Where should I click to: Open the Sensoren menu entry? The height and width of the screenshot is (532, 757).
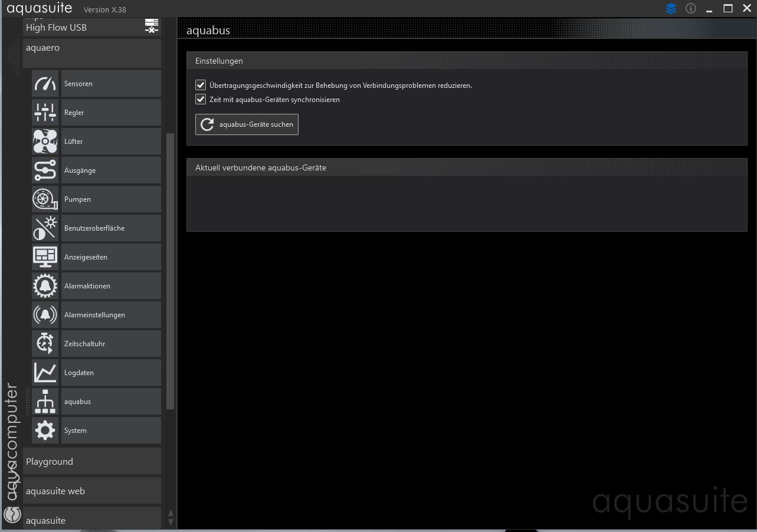click(x=111, y=84)
